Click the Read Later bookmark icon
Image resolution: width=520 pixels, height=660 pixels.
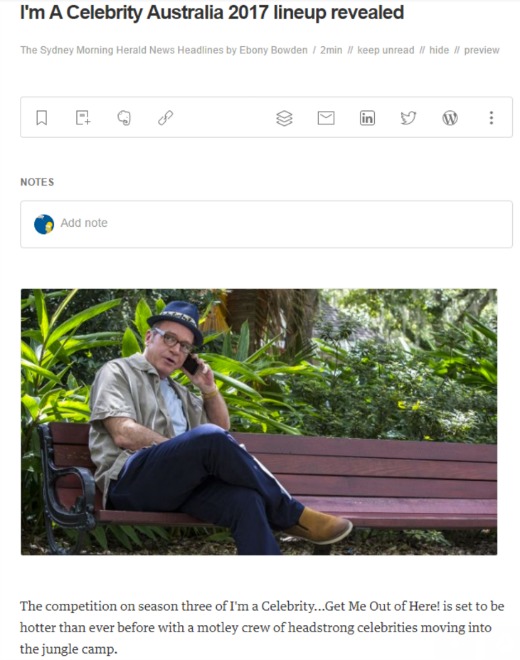pyautogui.click(x=41, y=117)
